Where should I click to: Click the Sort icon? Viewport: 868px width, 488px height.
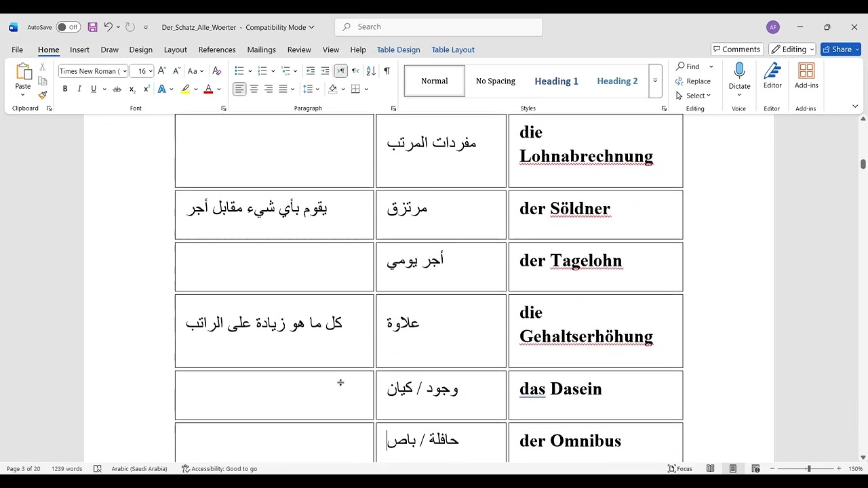(x=371, y=71)
